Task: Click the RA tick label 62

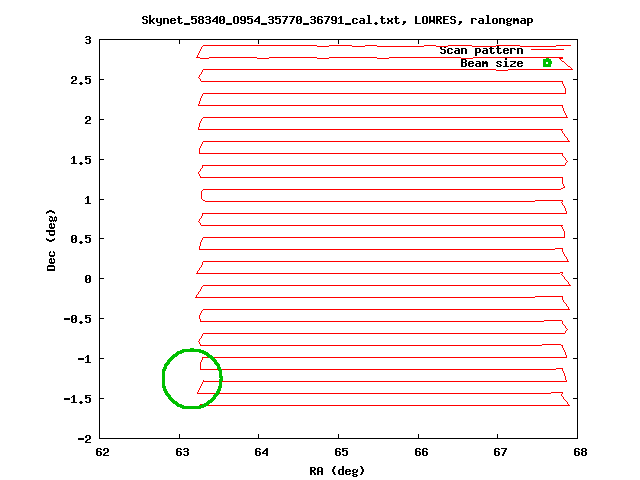Action: click(102, 452)
